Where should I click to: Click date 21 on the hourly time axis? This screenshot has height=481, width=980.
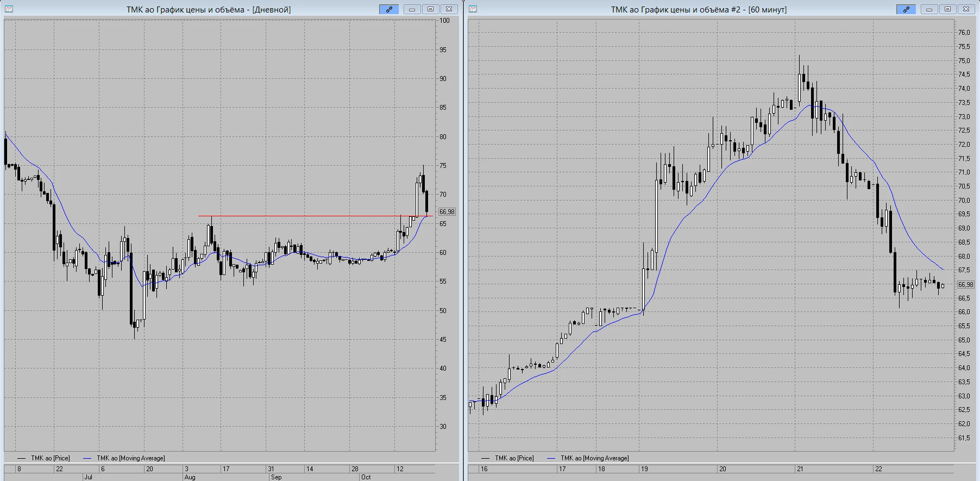point(800,468)
